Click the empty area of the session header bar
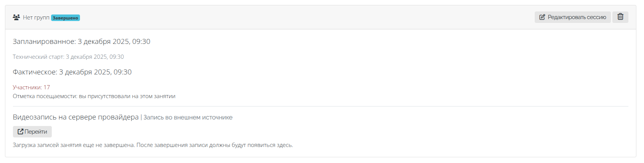 (x=305, y=17)
